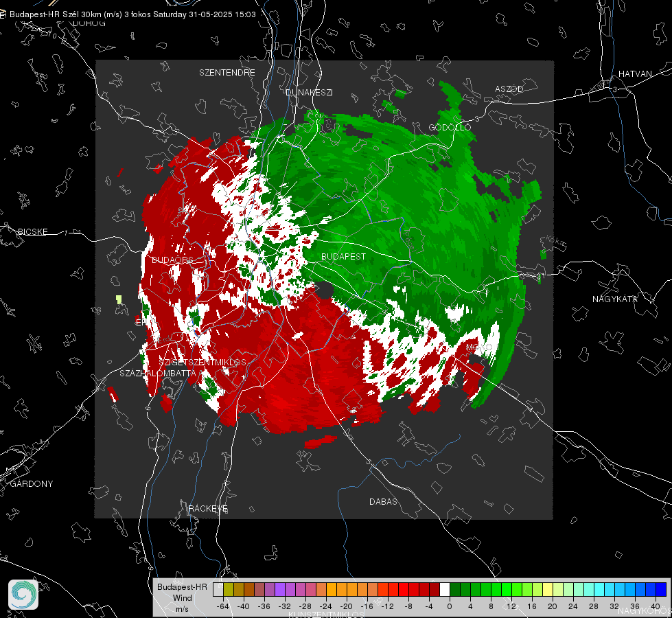Screen dimensions: 672x618
Task: Click the swirl logo icon at bottom left
Action: [x=23, y=595]
